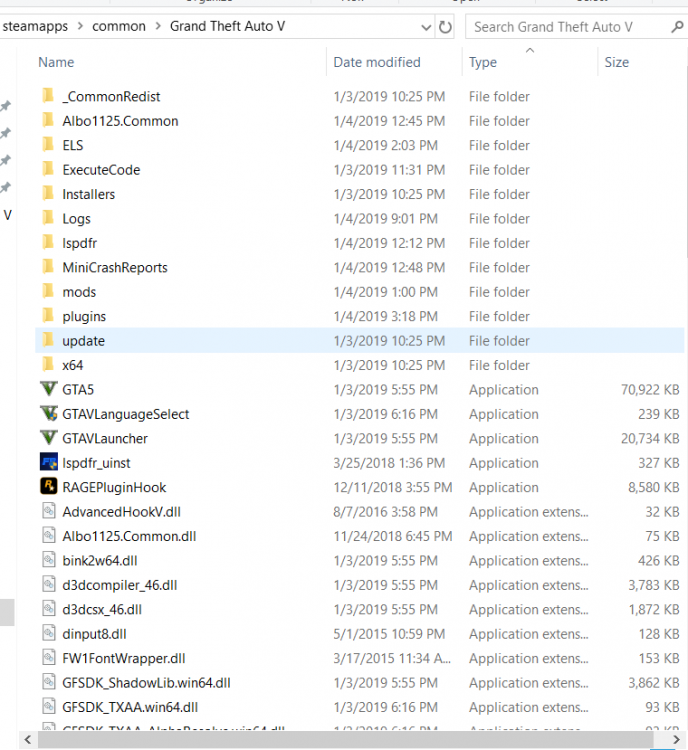Click the ELS folder icon
The width and height of the screenshot is (688, 750).
48,145
